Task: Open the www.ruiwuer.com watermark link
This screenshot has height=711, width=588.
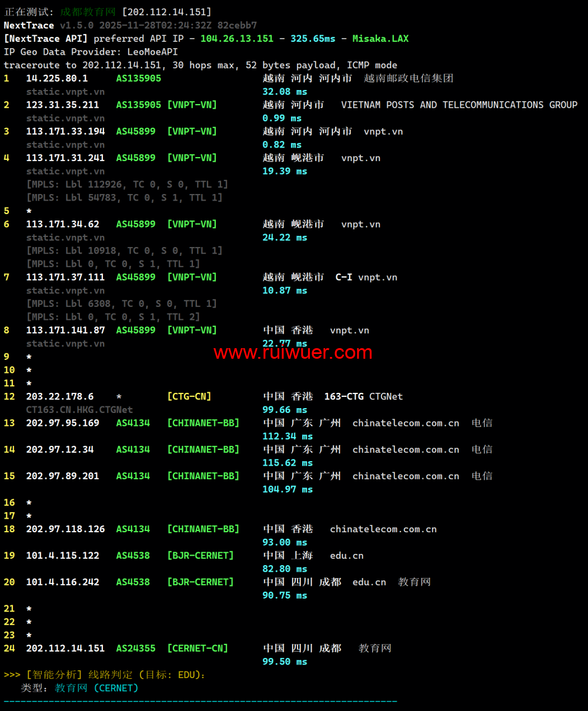Action: [293, 352]
